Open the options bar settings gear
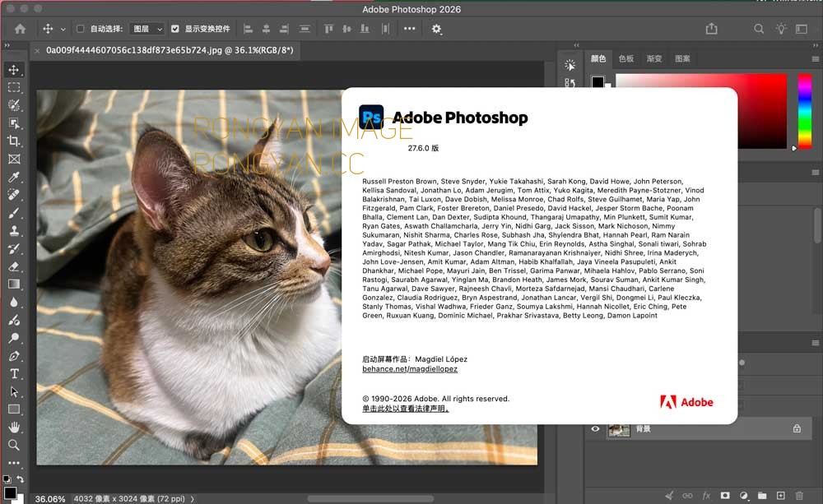823x504 pixels. coord(436,29)
